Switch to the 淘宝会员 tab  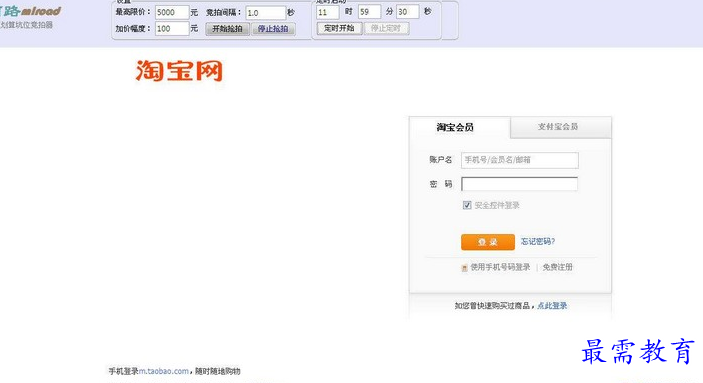point(460,127)
